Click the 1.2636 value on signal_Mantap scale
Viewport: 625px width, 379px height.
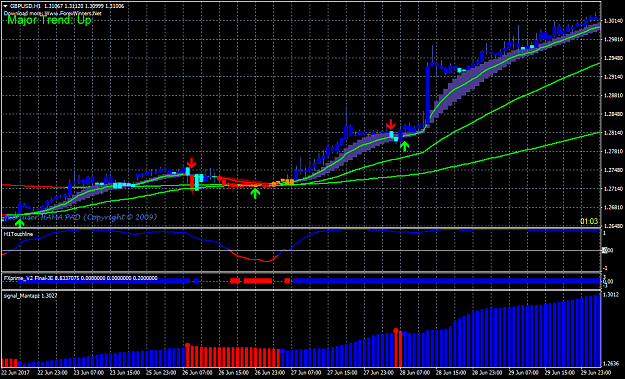(611, 363)
